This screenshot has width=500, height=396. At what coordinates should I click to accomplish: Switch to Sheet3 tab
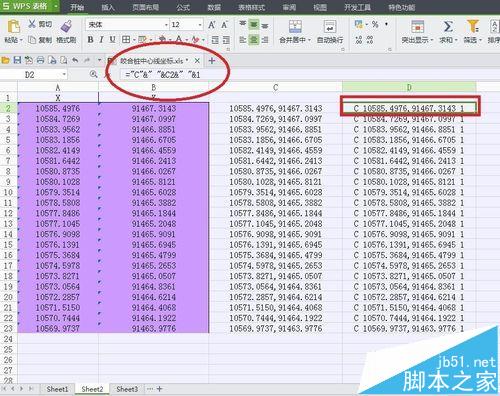[127, 389]
